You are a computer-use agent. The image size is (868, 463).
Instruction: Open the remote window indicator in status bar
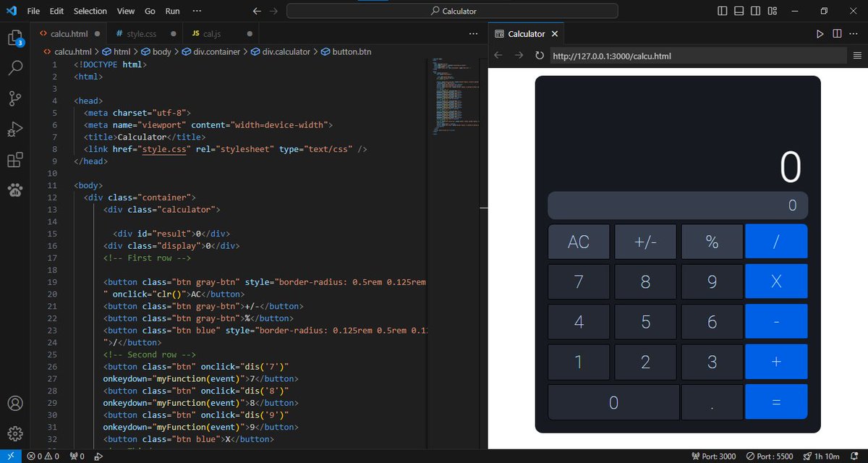click(x=10, y=456)
